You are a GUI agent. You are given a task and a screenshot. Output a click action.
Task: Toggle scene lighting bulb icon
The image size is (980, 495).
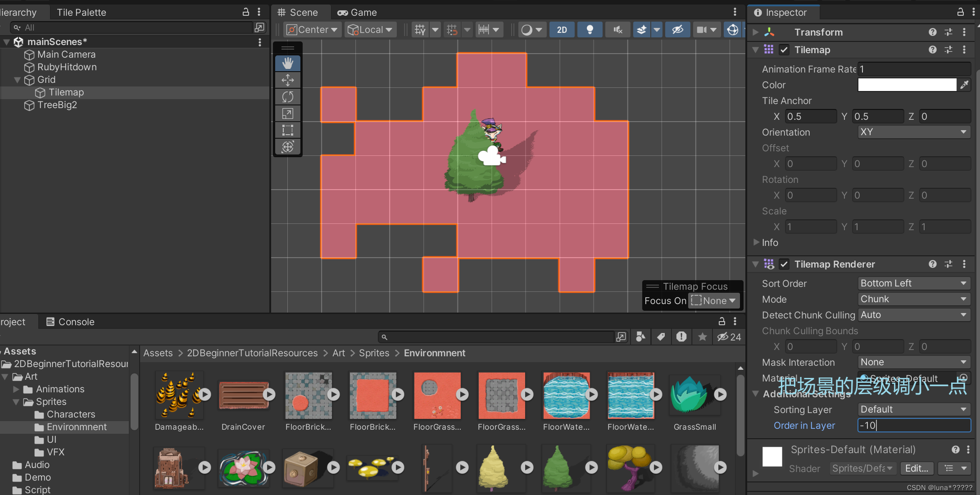click(590, 30)
